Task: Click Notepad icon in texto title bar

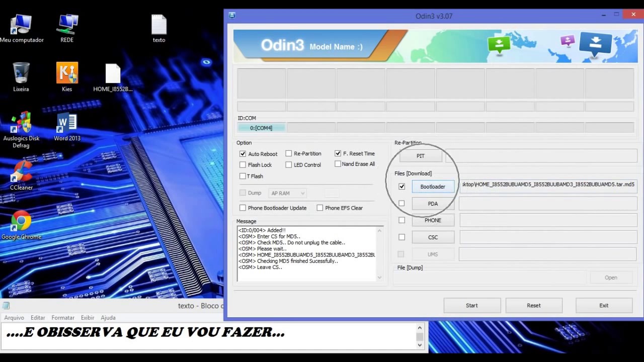Action: point(6,306)
